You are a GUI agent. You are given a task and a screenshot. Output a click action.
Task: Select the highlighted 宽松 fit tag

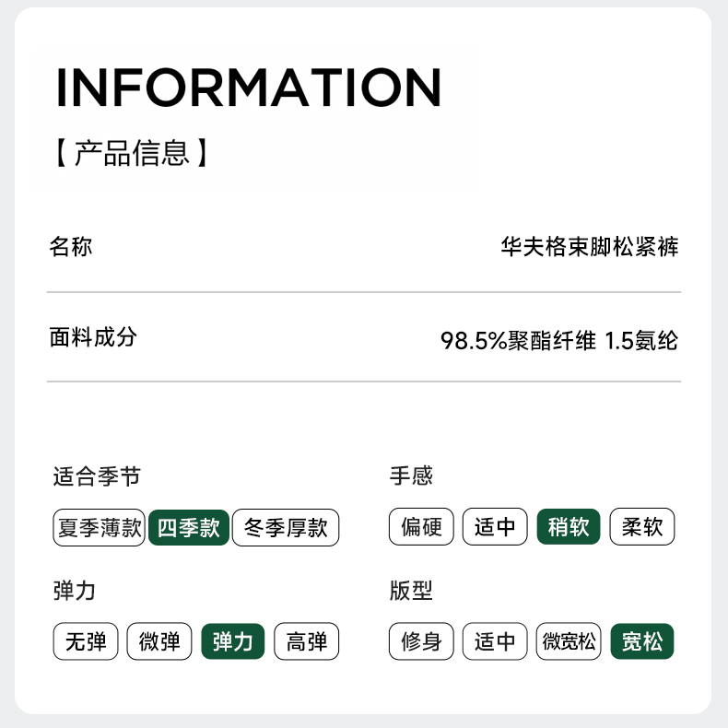[642, 641]
